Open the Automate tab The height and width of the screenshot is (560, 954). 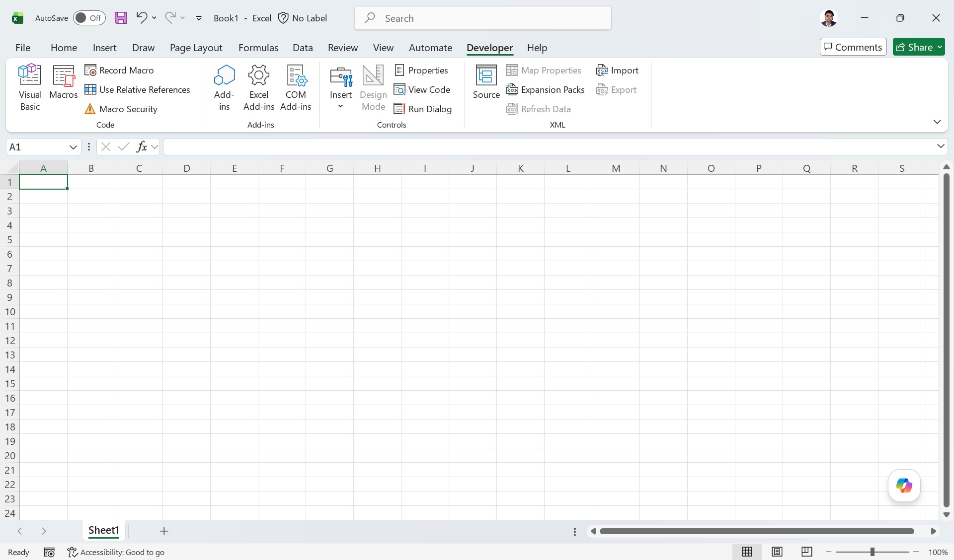(x=430, y=48)
